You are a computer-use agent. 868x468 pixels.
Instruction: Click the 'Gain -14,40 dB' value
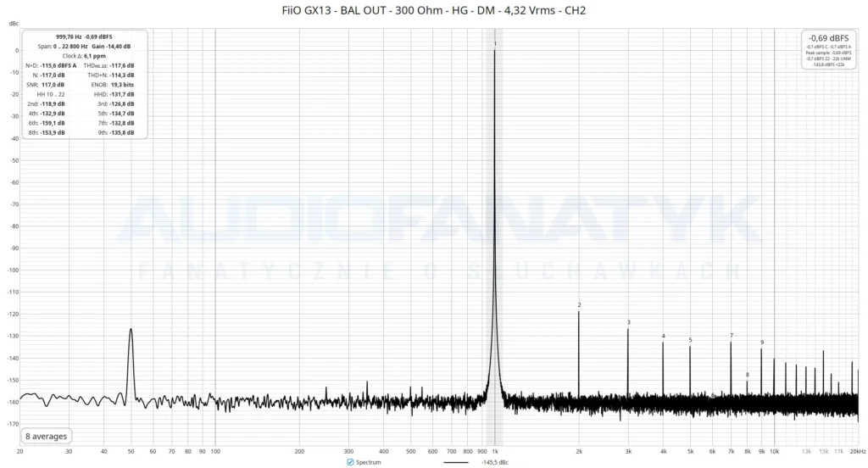pyautogui.click(x=111, y=47)
